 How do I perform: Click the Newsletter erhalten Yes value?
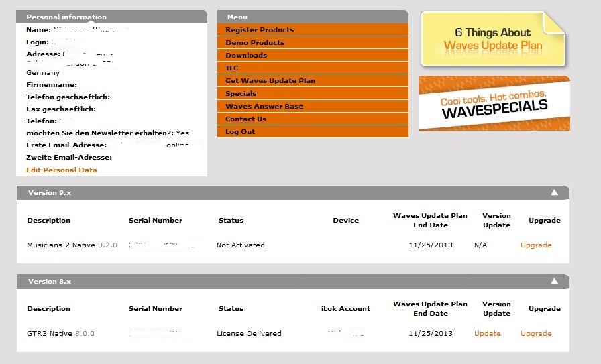pyautogui.click(x=182, y=133)
